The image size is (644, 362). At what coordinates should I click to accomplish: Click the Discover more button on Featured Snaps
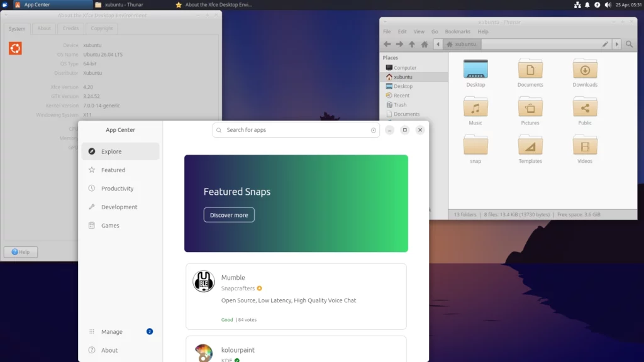(x=229, y=214)
